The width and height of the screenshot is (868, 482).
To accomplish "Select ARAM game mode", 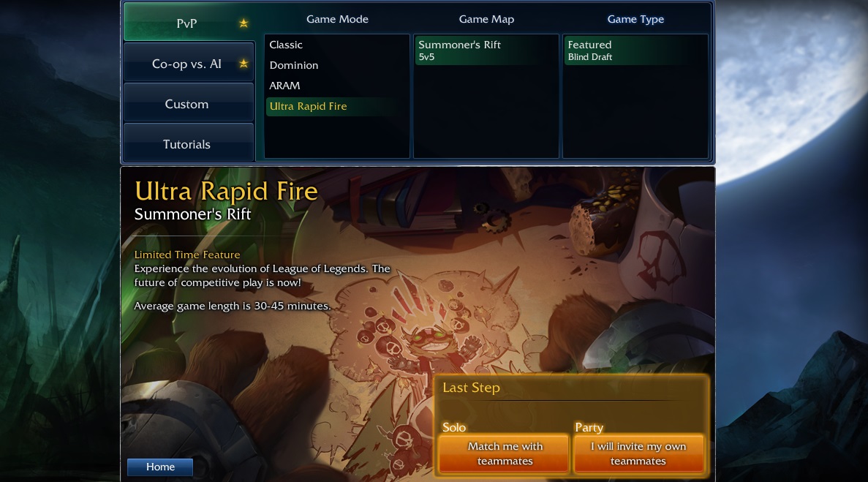I will (x=336, y=86).
